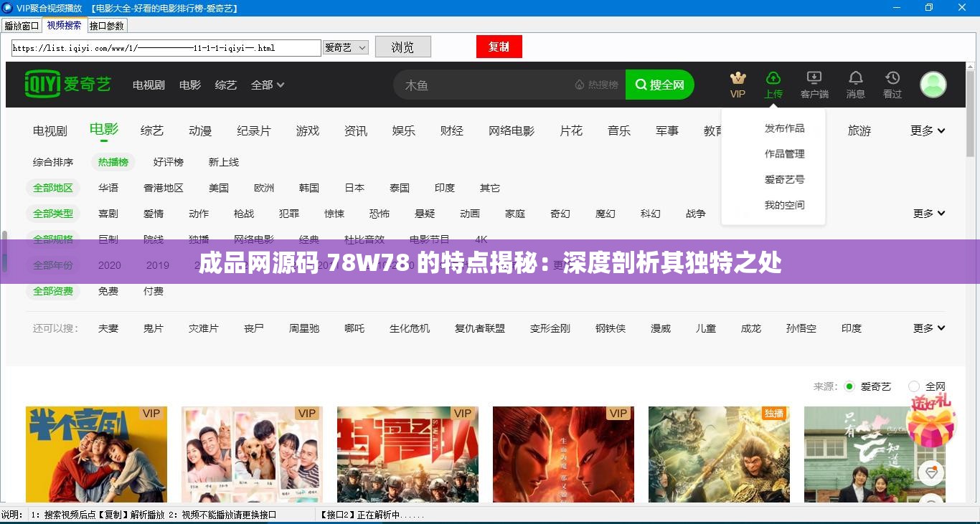This screenshot has height=524, width=980.
Task: Toggle the 免费 pricing filter
Action: [108, 291]
